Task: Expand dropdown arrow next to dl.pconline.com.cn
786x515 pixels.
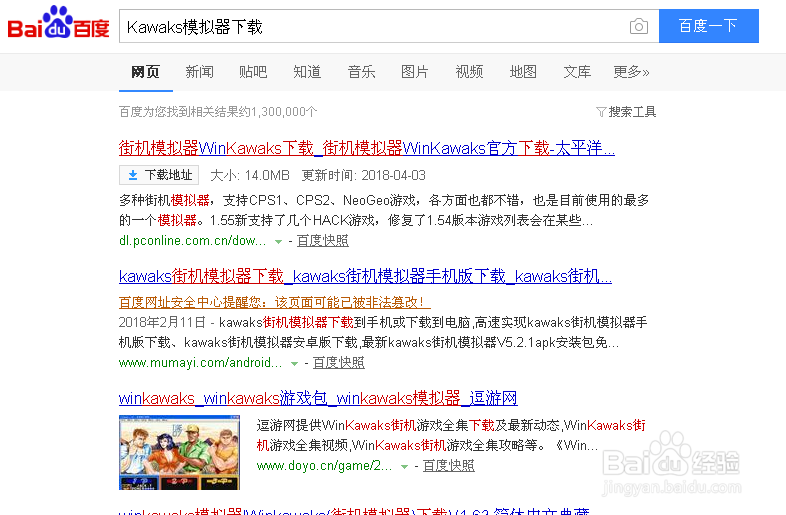Action: pyautogui.click(x=278, y=242)
